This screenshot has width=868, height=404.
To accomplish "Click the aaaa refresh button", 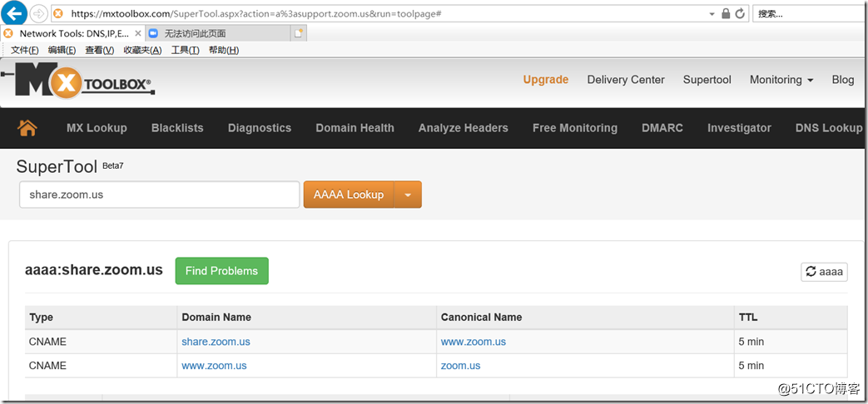I will coord(824,271).
